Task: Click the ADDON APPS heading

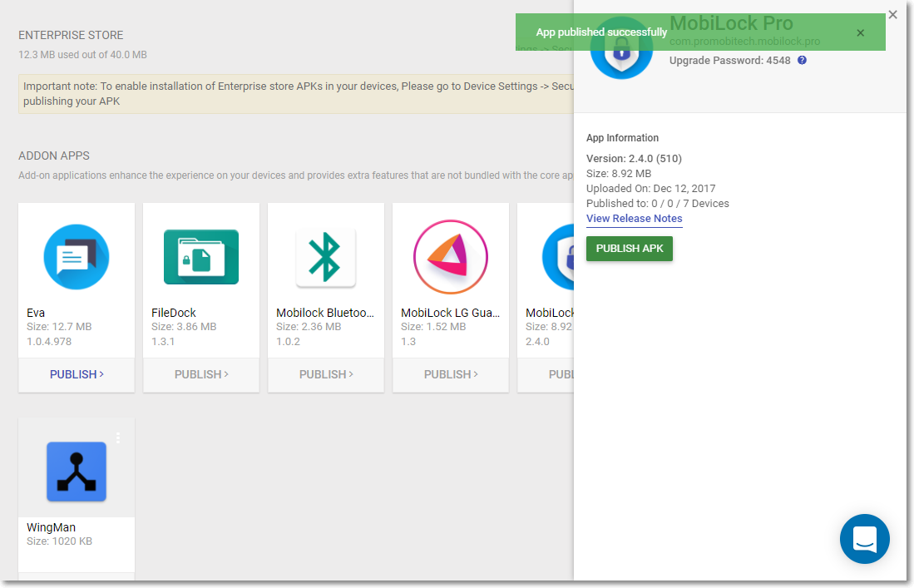Action: pyautogui.click(x=53, y=156)
